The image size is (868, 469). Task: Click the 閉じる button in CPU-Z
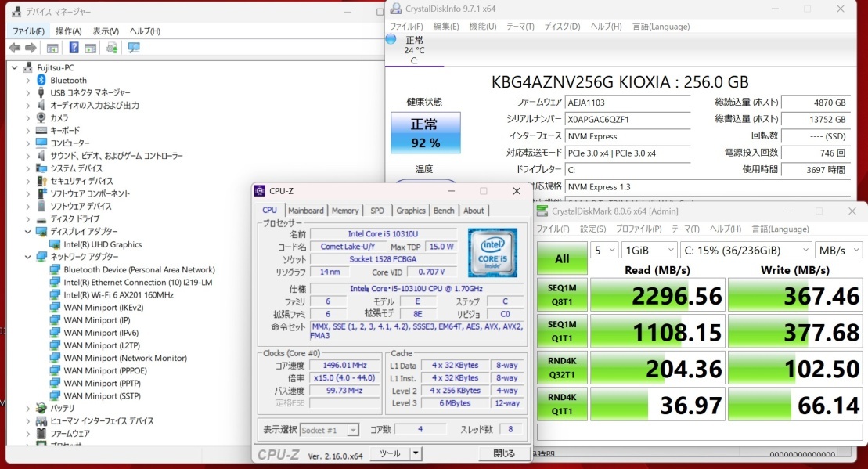[503, 453]
